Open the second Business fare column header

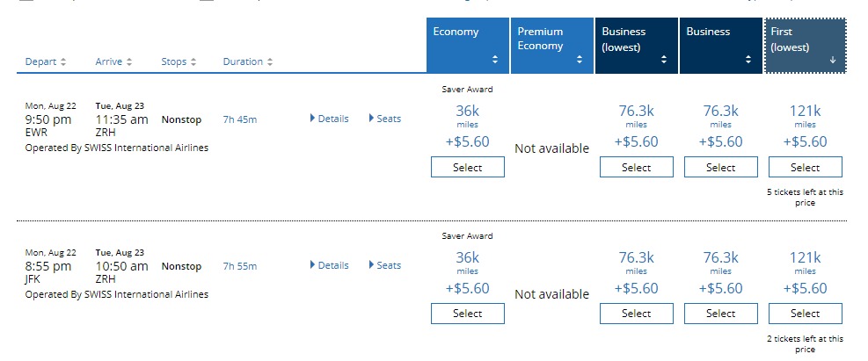[x=721, y=46]
